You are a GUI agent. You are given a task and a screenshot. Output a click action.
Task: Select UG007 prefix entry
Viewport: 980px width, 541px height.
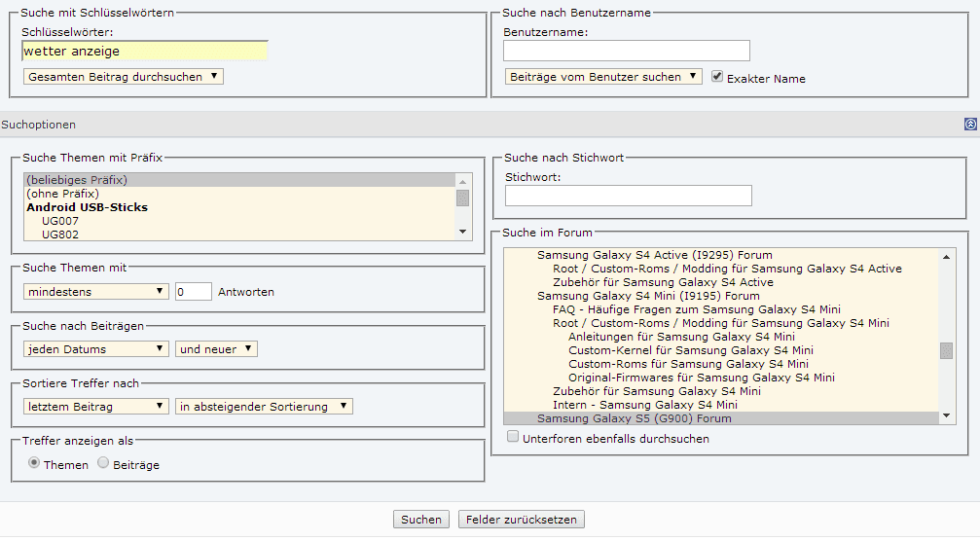pos(240,221)
